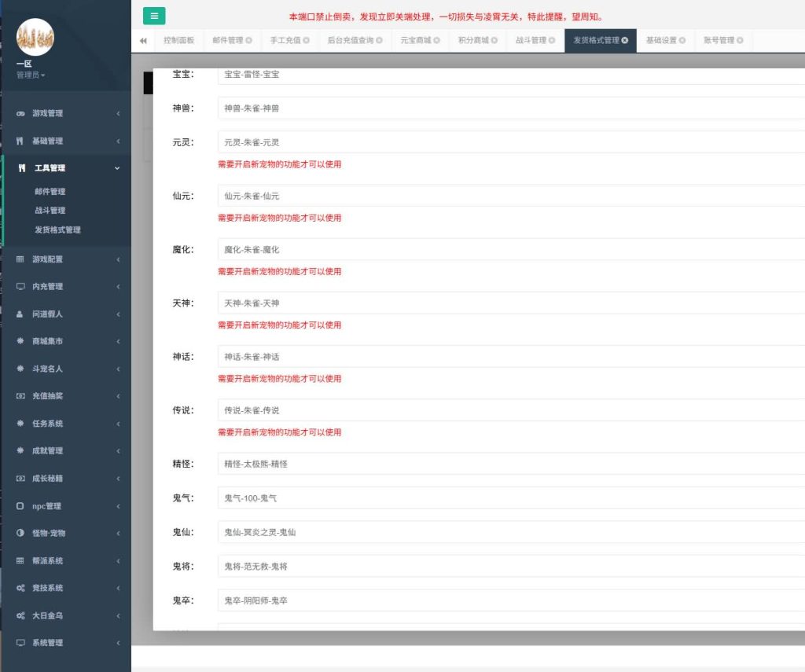Click the gears icon beside 竞技系统

click(x=20, y=588)
